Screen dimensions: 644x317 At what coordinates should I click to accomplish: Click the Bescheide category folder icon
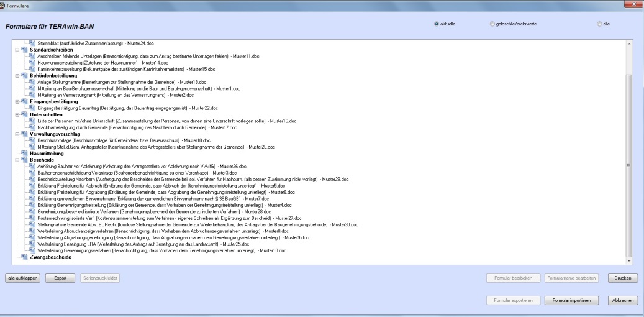click(x=24, y=160)
